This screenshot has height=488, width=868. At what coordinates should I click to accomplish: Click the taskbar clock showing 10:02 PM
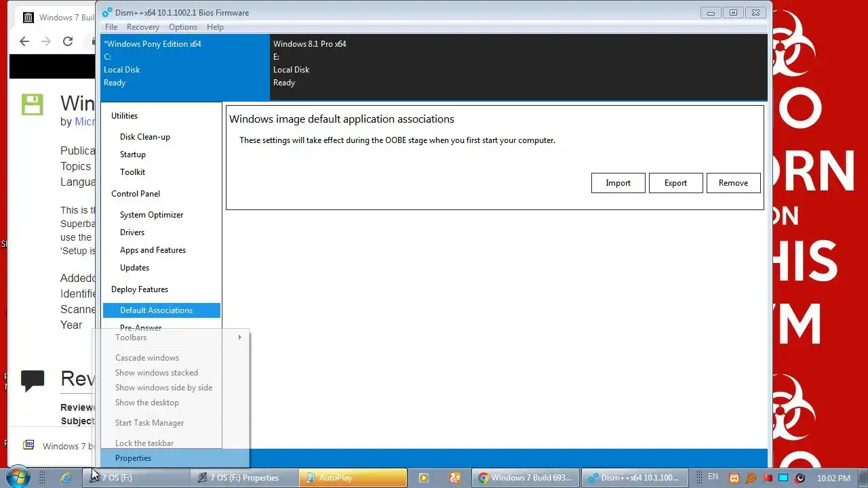coord(833,478)
